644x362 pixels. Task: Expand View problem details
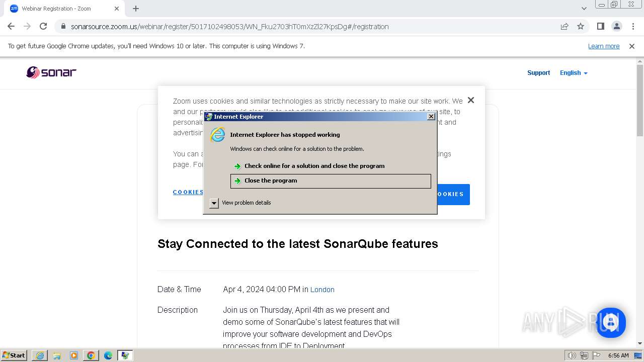pyautogui.click(x=214, y=203)
